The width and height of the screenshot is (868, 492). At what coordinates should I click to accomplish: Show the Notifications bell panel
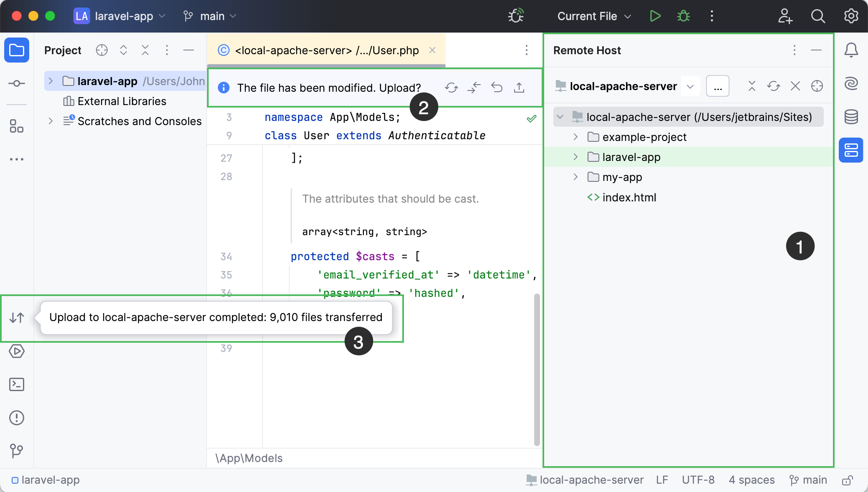pyautogui.click(x=851, y=50)
